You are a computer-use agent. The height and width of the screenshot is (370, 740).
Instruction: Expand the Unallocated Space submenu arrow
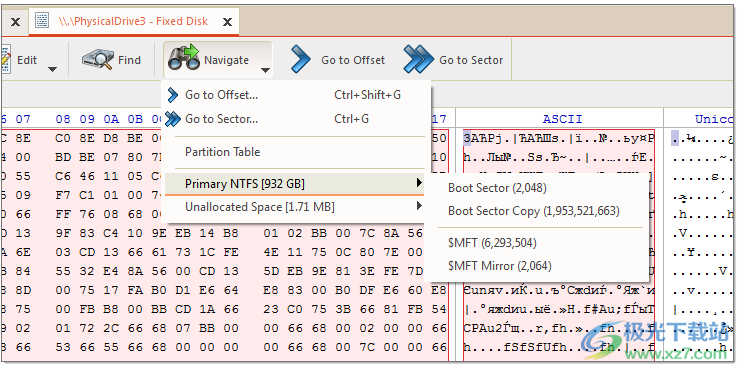[x=419, y=206]
